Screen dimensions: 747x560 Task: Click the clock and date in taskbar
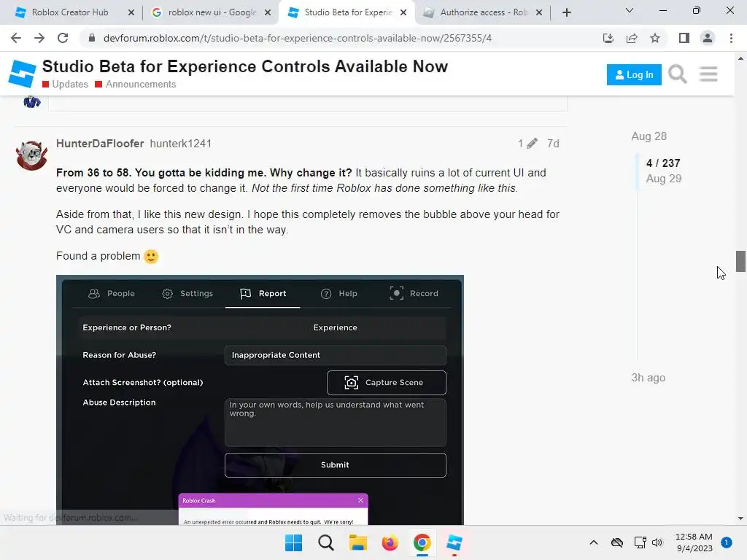(x=694, y=542)
